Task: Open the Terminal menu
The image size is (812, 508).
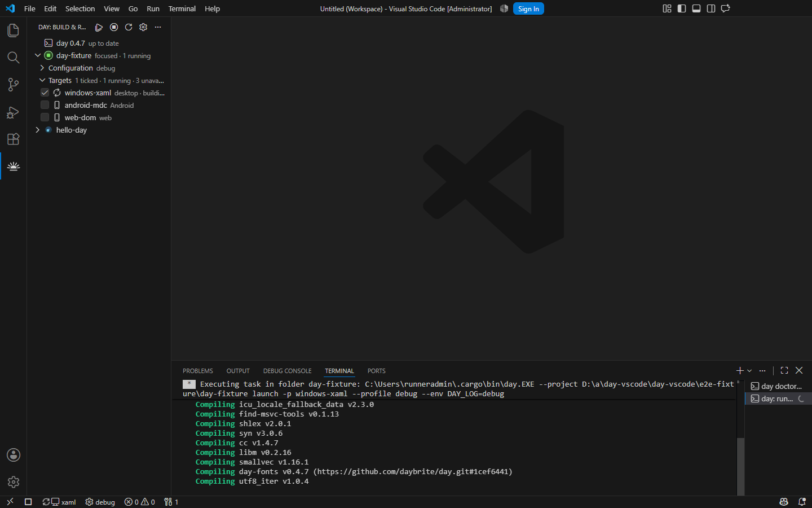Action: (x=182, y=8)
